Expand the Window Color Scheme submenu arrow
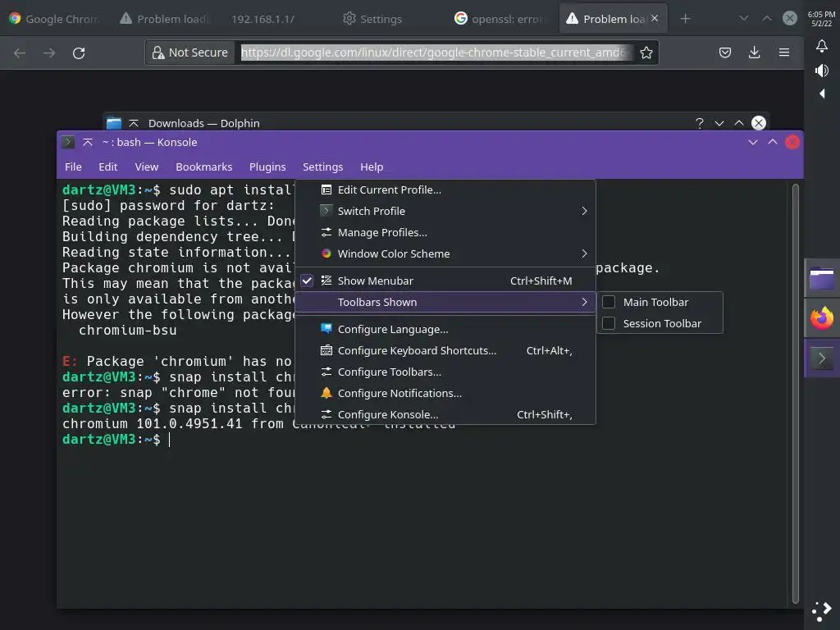 click(x=584, y=253)
